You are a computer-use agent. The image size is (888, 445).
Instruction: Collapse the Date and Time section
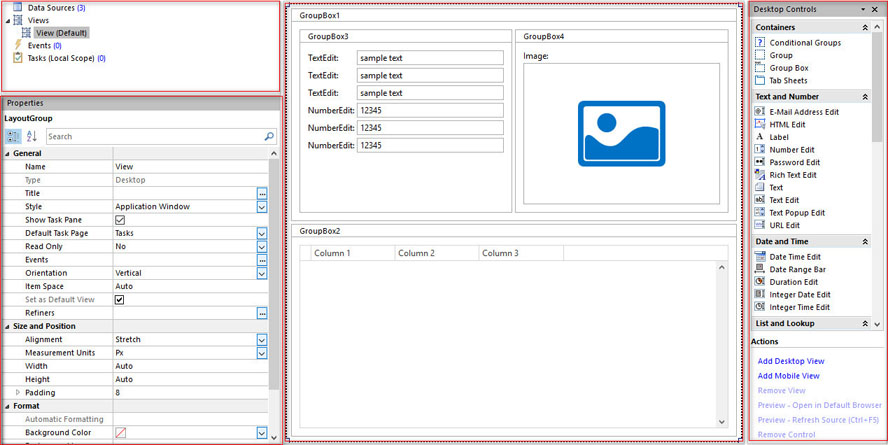click(865, 242)
